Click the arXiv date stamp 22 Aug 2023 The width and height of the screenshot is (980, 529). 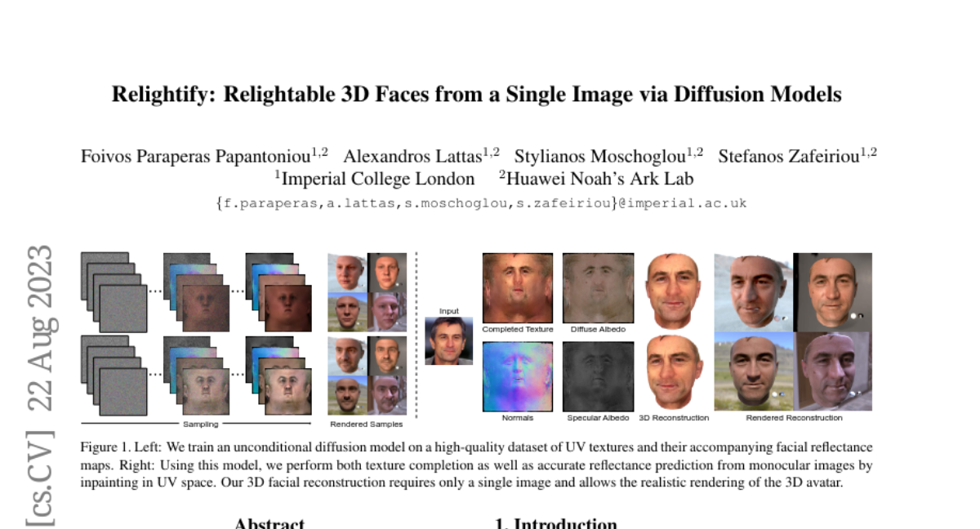41,328
